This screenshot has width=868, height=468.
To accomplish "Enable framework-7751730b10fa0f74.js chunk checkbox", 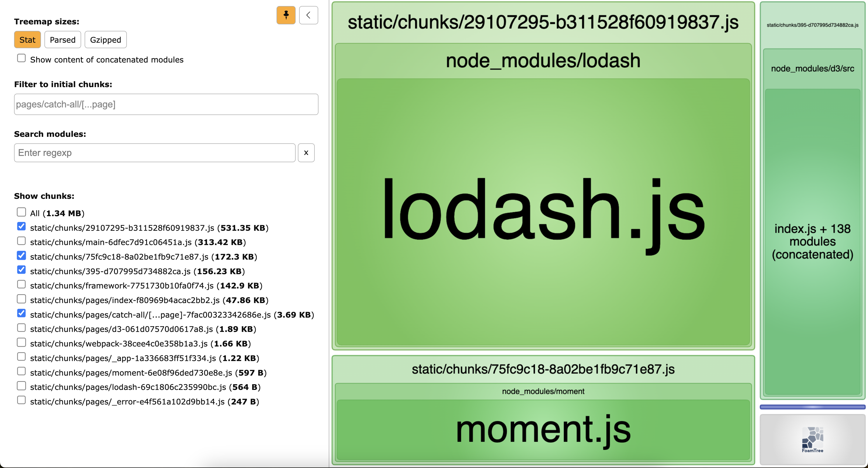I will coord(21,284).
